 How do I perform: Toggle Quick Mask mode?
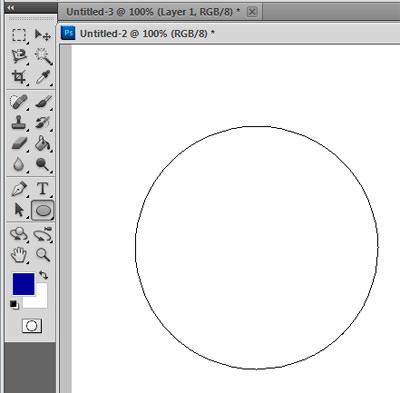32,326
